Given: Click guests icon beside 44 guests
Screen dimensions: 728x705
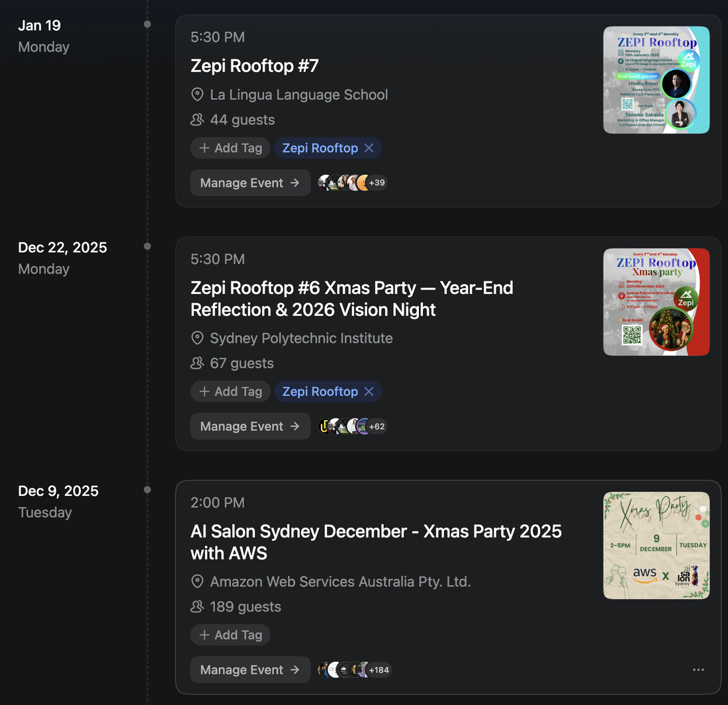Looking at the screenshot, I should (197, 120).
